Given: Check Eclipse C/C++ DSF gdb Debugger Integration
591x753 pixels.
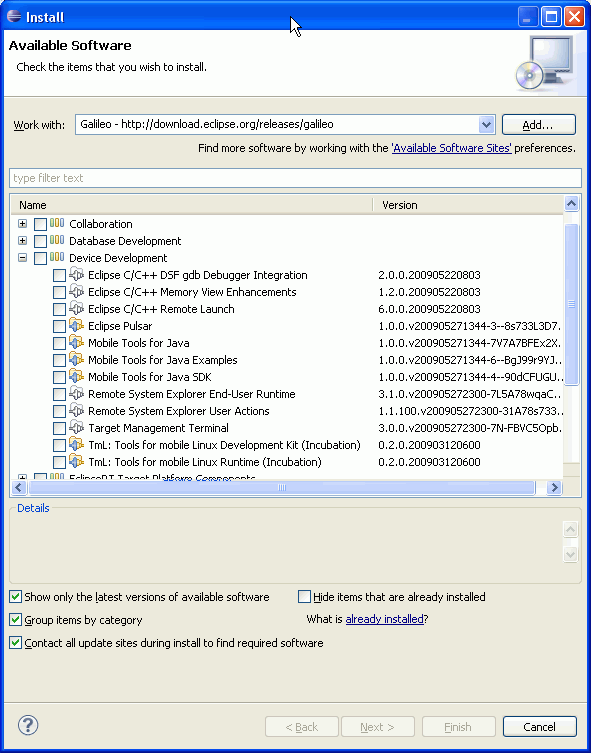Looking at the screenshot, I should click(x=59, y=276).
